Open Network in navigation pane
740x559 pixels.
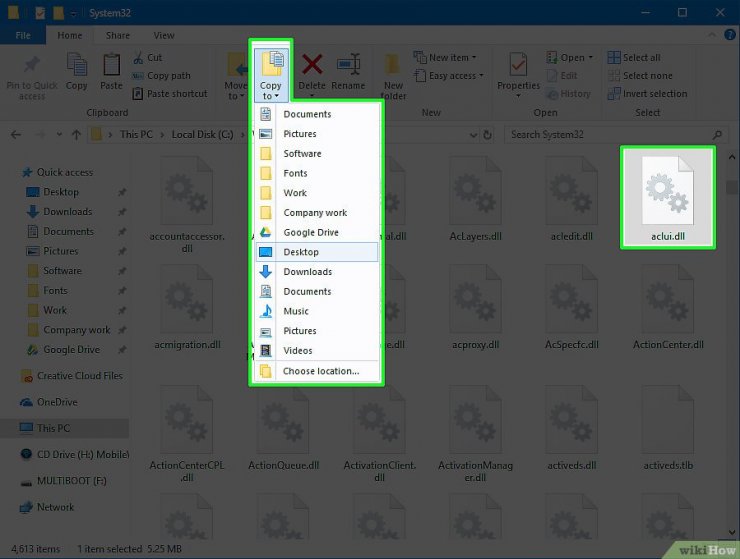(55, 507)
